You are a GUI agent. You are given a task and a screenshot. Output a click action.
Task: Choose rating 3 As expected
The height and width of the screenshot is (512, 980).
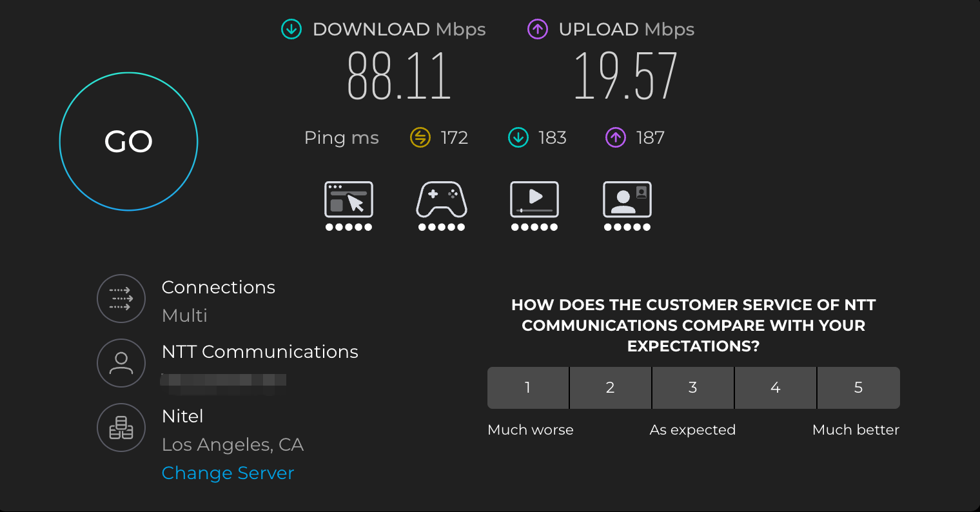pos(693,388)
